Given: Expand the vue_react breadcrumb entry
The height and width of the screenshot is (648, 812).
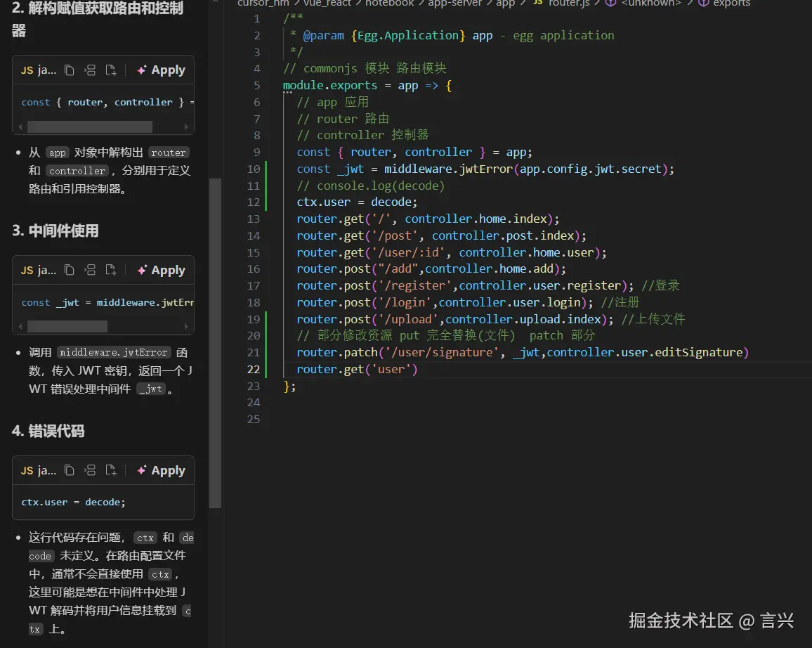Looking at the screenshot, I should [327, 4].
